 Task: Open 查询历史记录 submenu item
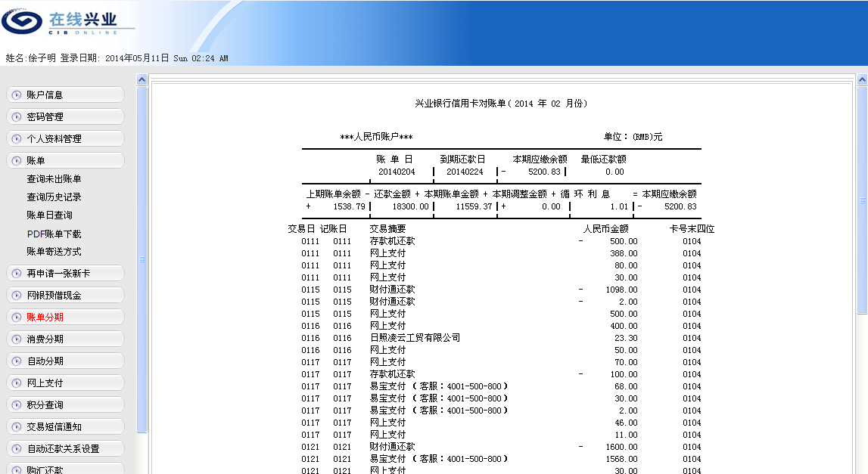[x=54, y=197]
